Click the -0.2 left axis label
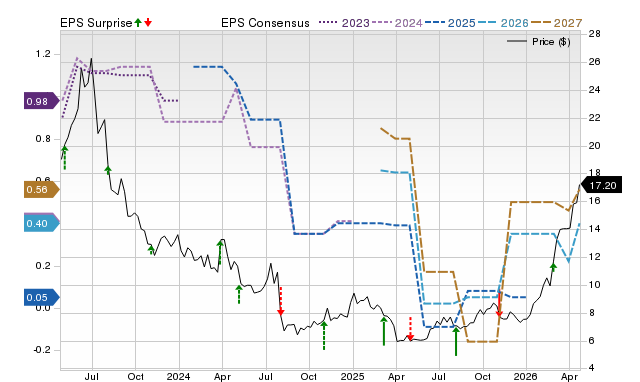Image resolution: width=640 pixels, height=382 pixels. tap(42, 350)
